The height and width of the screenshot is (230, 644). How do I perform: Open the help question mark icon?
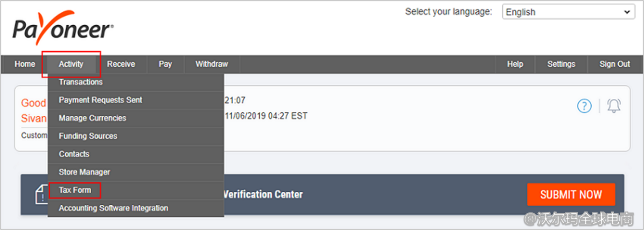point(584,106)
